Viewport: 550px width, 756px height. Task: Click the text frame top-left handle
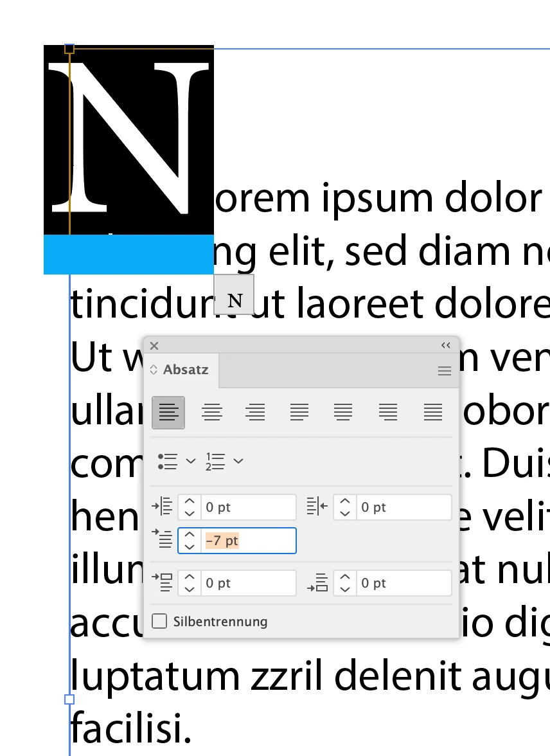click(69, 49)
